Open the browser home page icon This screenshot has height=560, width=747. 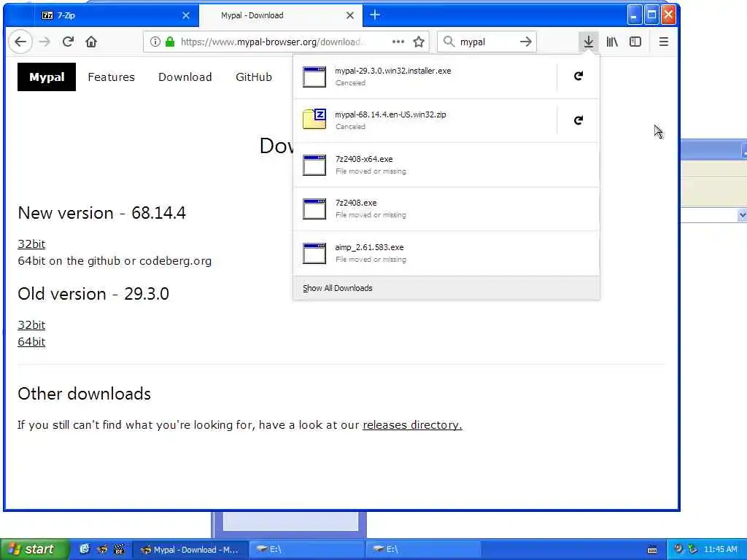point(91,42)
